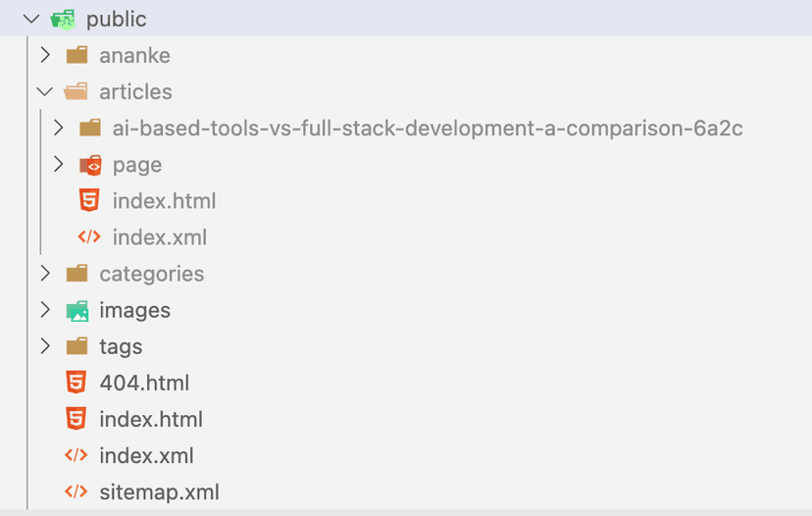Viewport: 812px width, 516px height.
Task: Expand the ai-based-tools article folder chevron
Action: [x=58, y=129]
